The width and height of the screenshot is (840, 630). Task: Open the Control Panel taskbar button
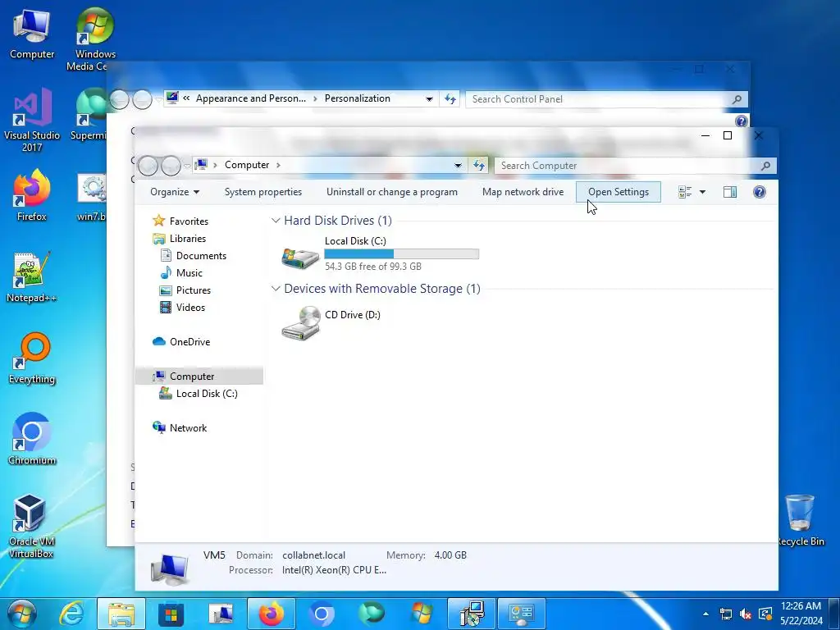[x=522, y=614]
